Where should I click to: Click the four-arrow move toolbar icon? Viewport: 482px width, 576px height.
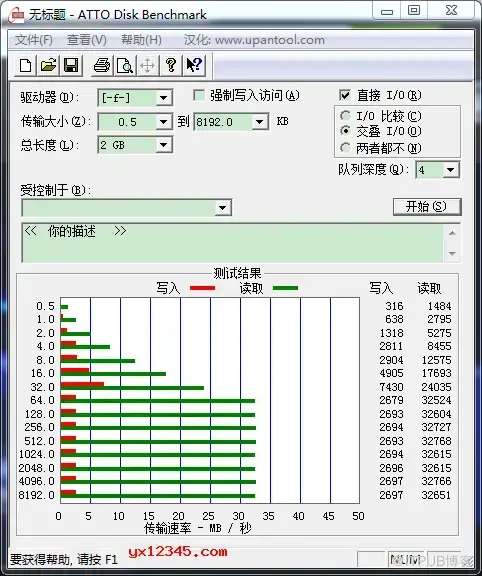pyautogui.click(x=147, y=65)
